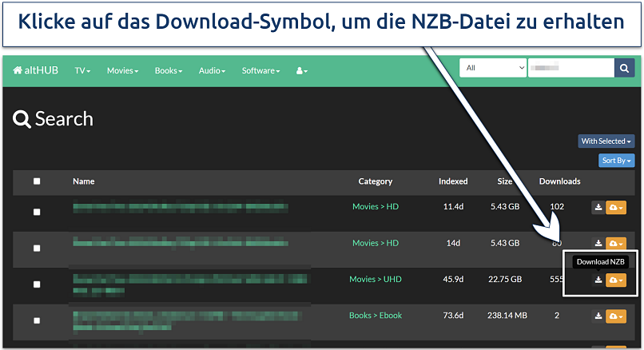Click the magnifier search button in navbar
Viewport: 644px width, 350px height.
pos(624,69)
